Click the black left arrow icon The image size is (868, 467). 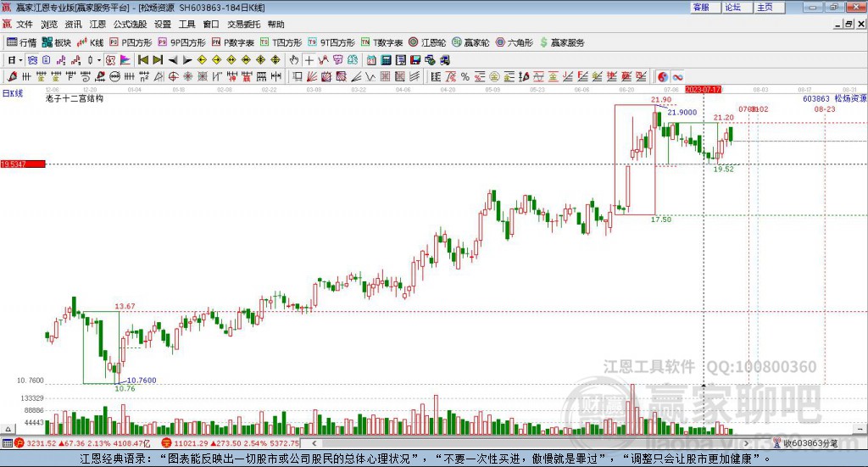coord(173,60)
